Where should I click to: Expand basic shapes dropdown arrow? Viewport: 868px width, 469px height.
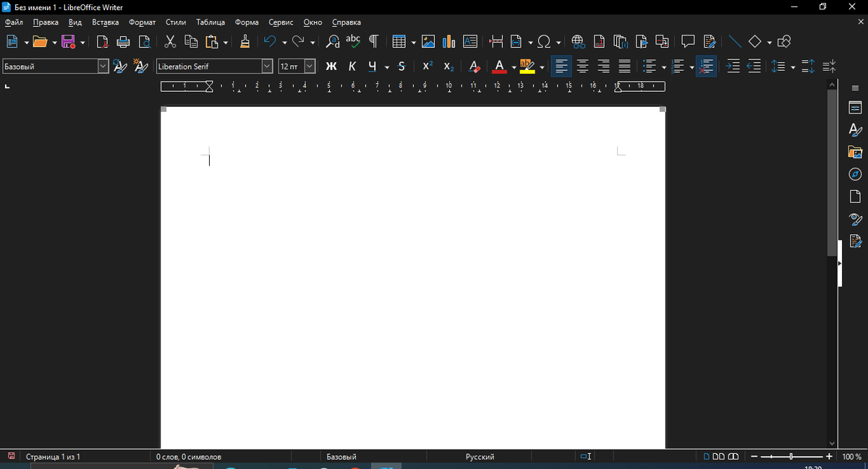[769, 43]
